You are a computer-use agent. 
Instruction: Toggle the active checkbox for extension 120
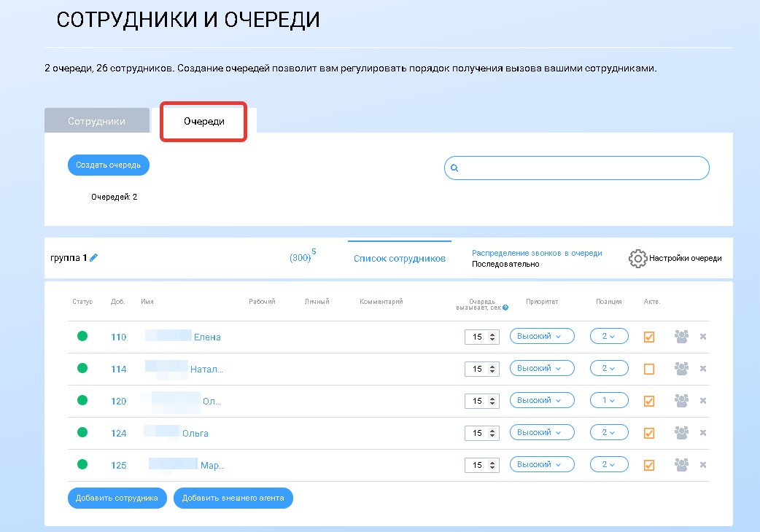(649, 401)
